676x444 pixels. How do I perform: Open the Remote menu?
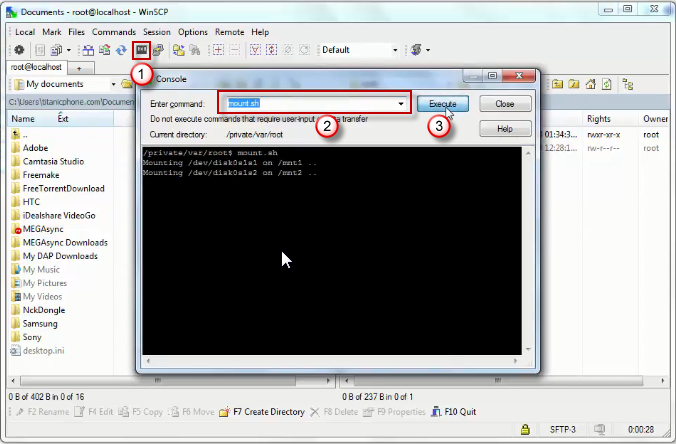229,32
